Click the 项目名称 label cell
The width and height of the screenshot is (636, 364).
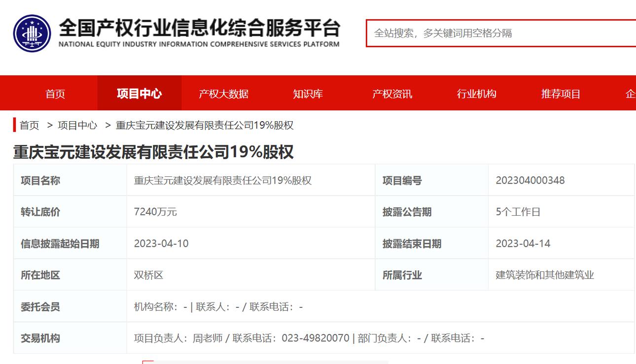click(x=70, y=180)
